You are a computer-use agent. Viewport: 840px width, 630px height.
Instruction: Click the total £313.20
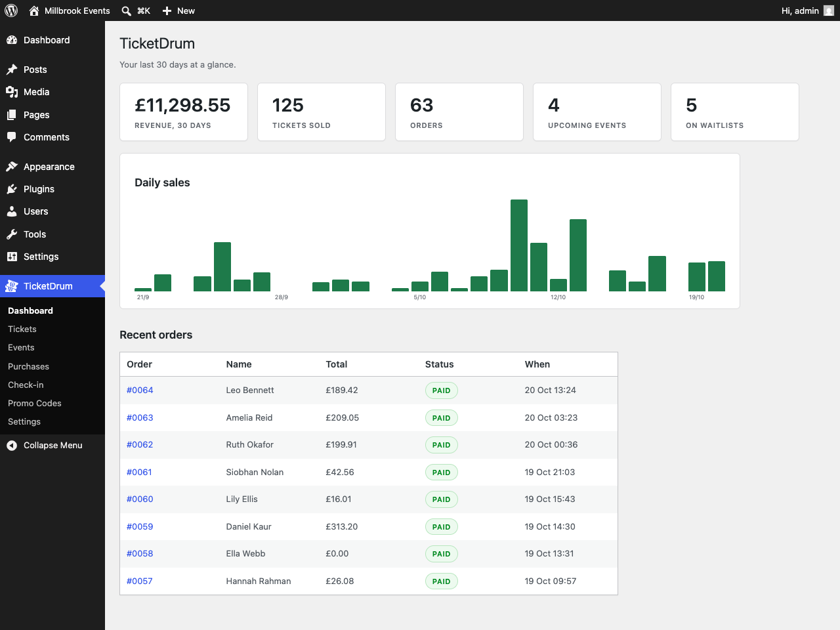click(x=342, y=527)
